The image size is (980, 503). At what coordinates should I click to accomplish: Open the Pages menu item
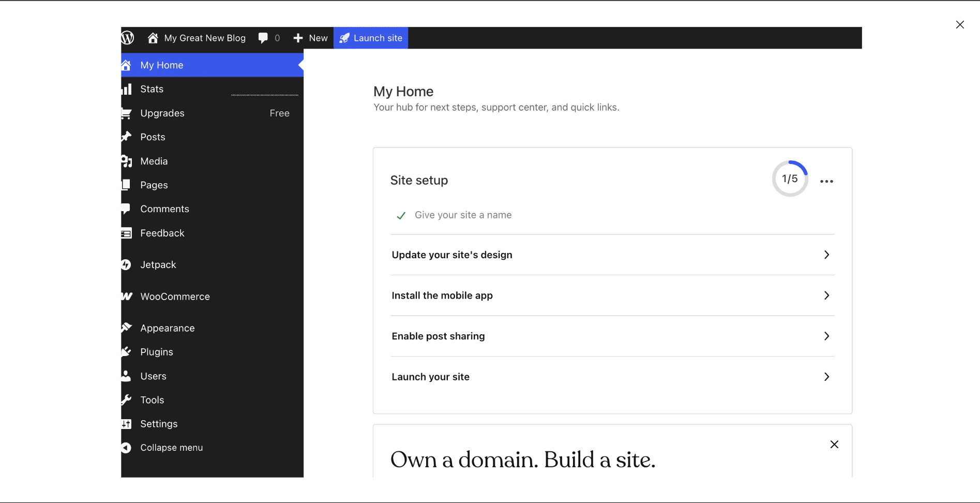tap(212, 185)
